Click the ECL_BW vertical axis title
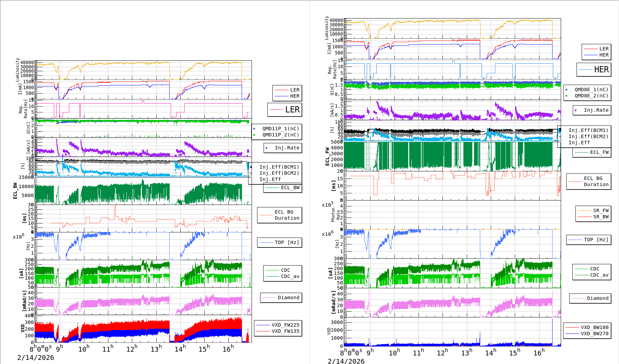This screenshot has width=619, height=364. 15,191
